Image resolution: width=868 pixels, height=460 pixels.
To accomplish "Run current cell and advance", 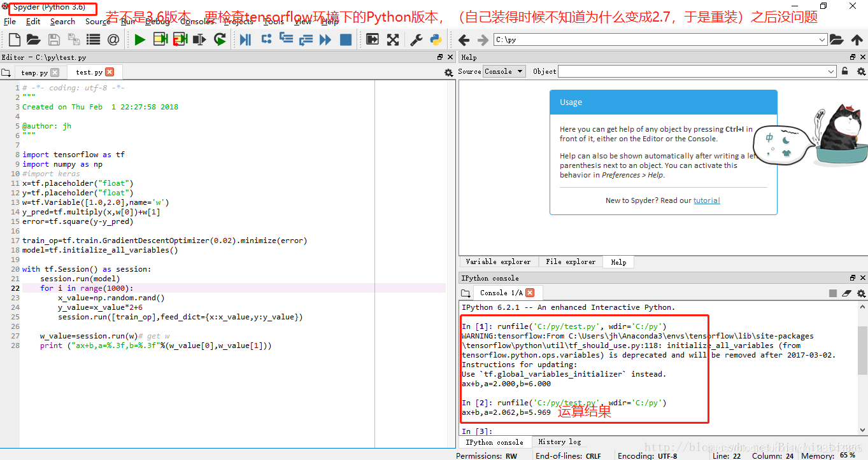I will [x=180, y=40].
